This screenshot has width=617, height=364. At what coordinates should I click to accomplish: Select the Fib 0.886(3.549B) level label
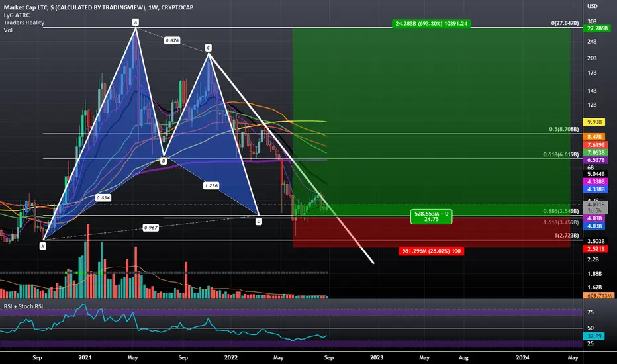tap(561, 211)
